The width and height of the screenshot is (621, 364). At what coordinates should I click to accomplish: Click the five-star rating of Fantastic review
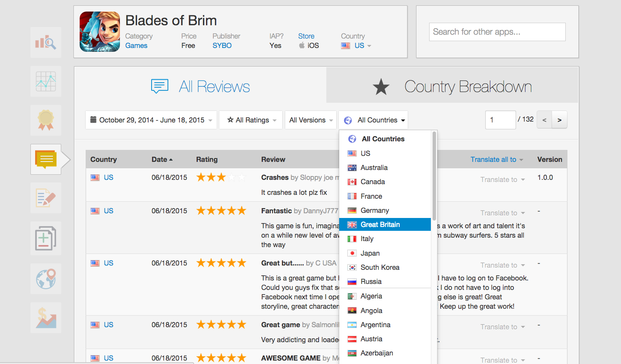[221, 210]
